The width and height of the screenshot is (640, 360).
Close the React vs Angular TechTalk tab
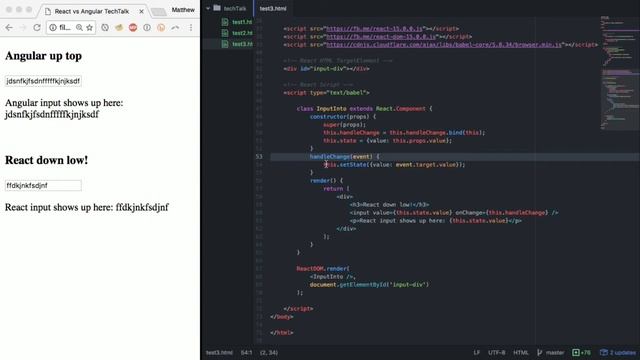[x=141, y=11]
